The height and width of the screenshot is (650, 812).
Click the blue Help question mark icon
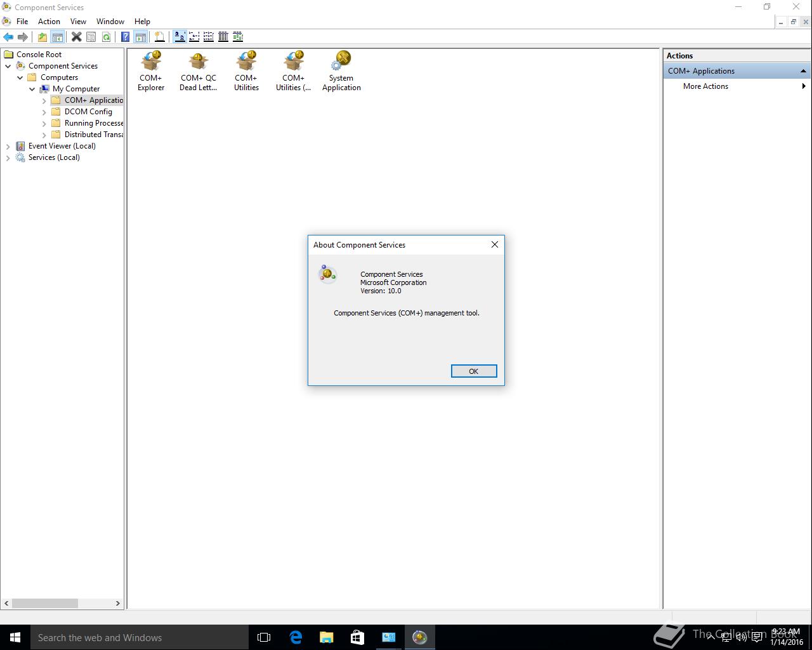(x=126, y=37)
